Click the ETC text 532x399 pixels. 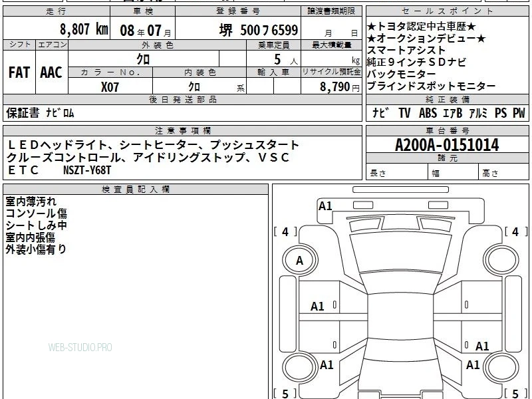click(23, 170)
